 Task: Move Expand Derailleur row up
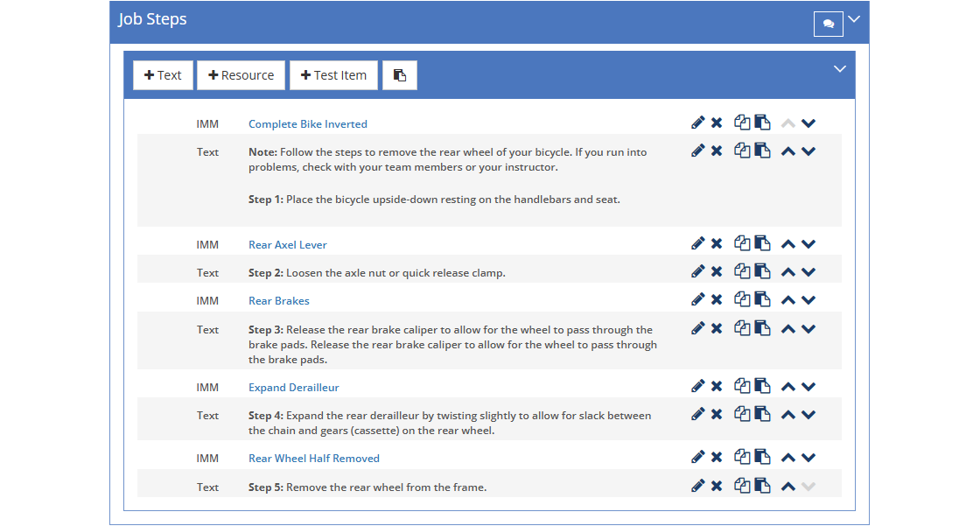click(x=788, y=387)
